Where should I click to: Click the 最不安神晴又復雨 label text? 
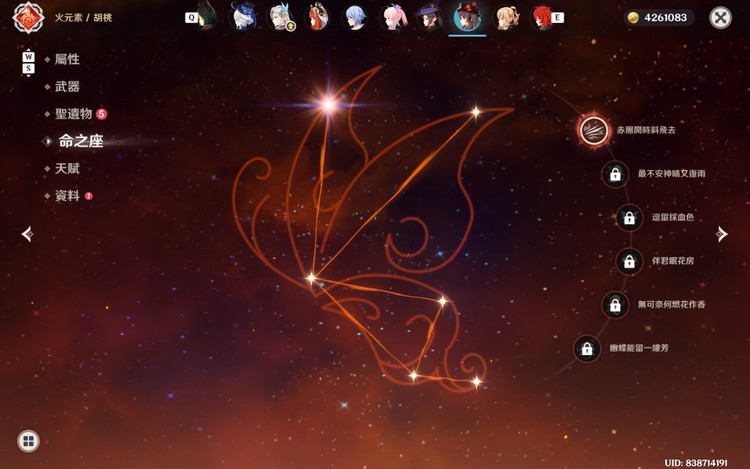point(671,174)
